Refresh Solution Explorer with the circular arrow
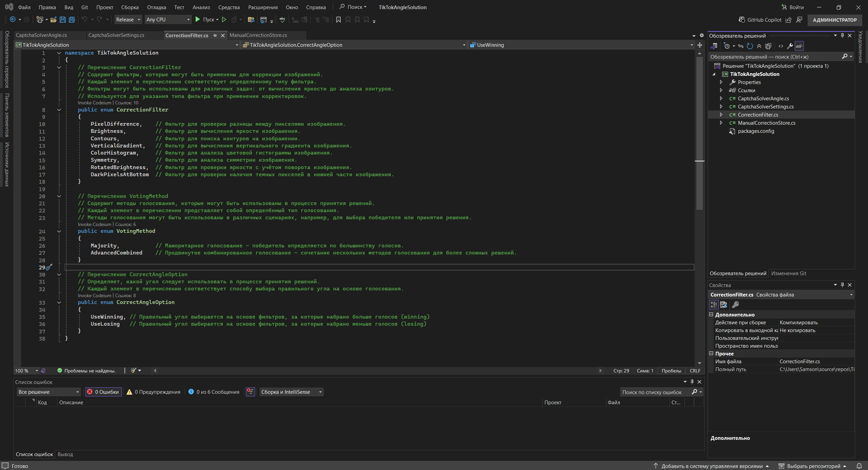The height and width of the screenshot is (470, 868). pyautogui.click(x=750, y=46)
